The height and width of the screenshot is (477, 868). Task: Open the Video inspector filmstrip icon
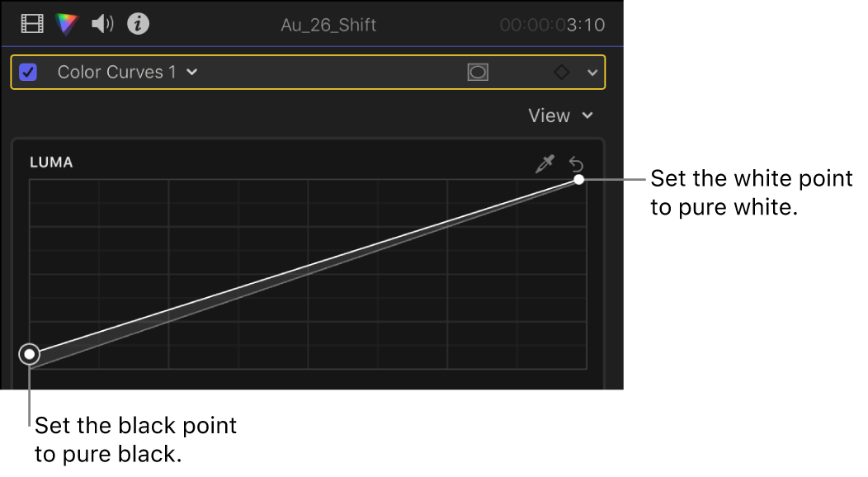[x=31, y=23]
